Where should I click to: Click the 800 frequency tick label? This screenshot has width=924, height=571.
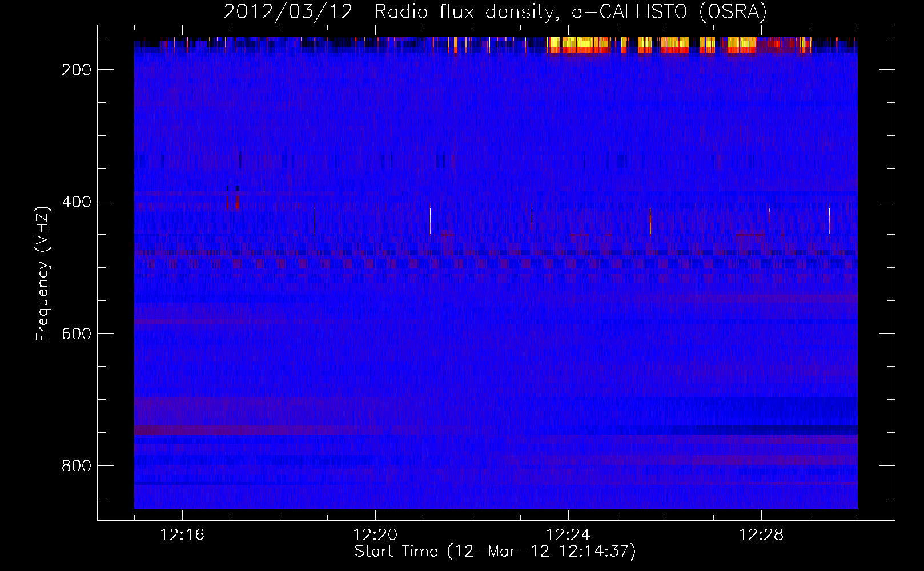[x=77, y=466]
